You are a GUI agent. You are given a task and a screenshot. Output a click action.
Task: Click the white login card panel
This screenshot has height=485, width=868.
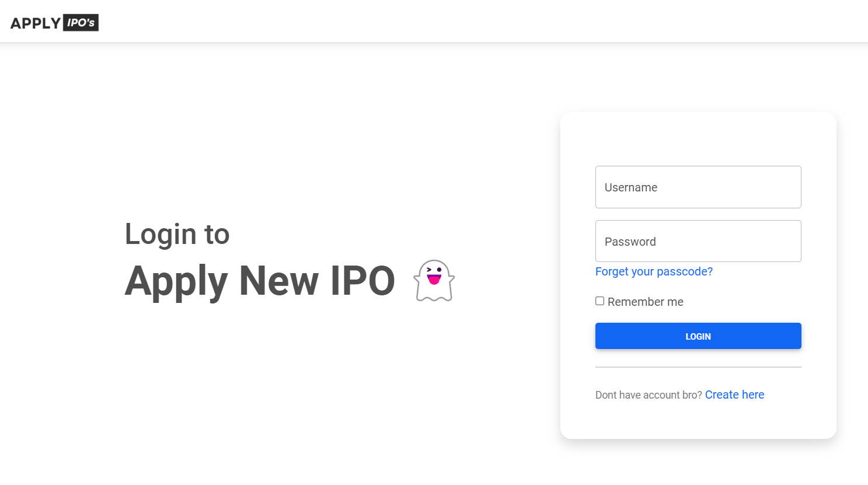[698, 140]
